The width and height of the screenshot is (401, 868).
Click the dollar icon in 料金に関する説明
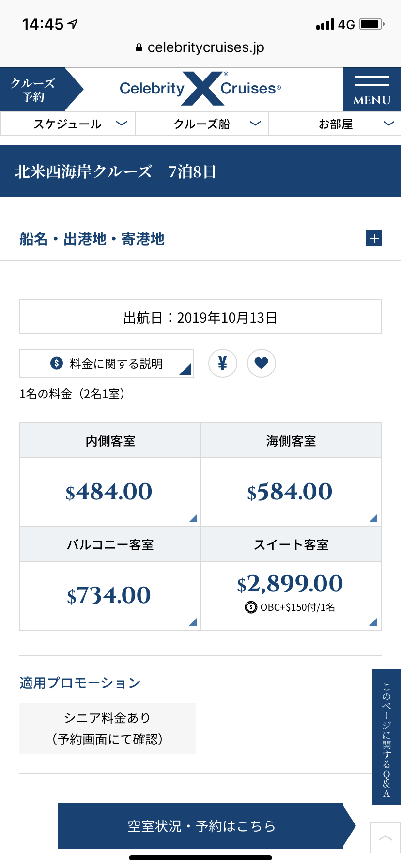point(57,363)
